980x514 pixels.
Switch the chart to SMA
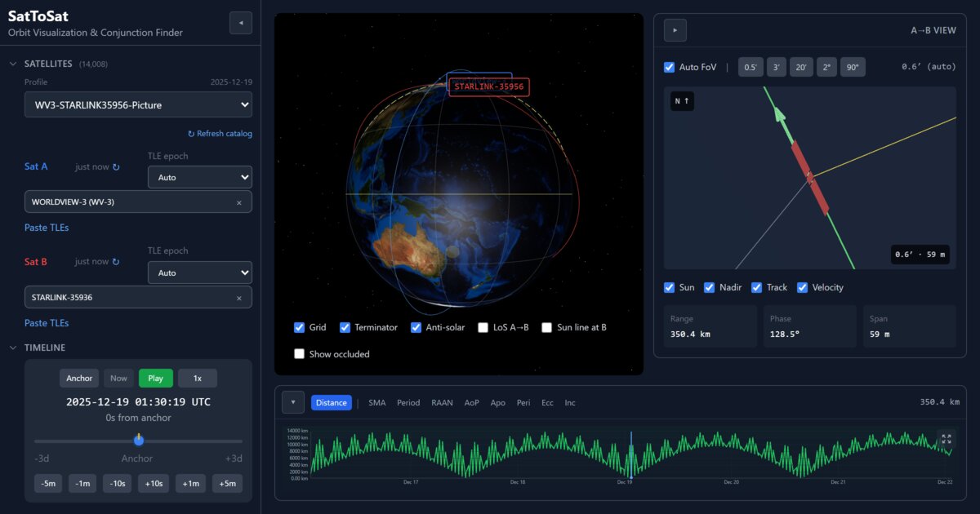[x=379, y=402]
